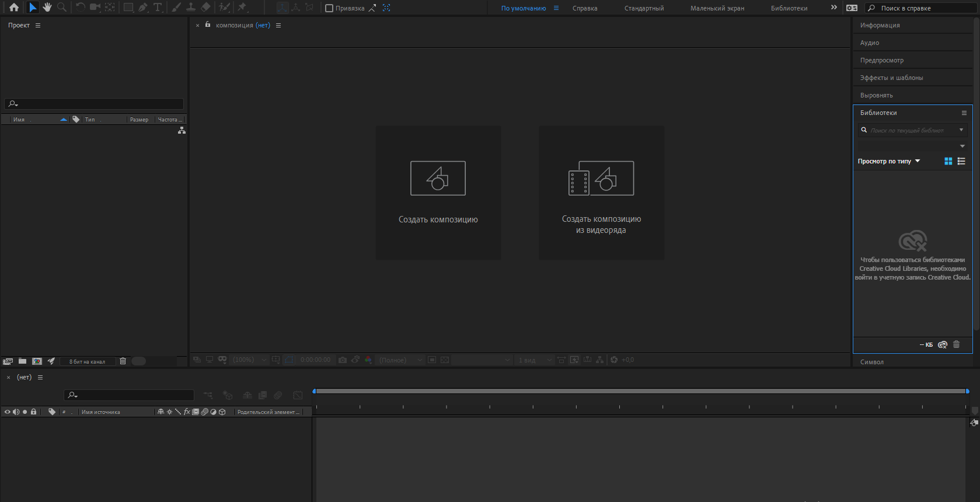This screenshot has width=980, height=502.
Task: Select the Rectangle shape tool
Action: (128, 8)
